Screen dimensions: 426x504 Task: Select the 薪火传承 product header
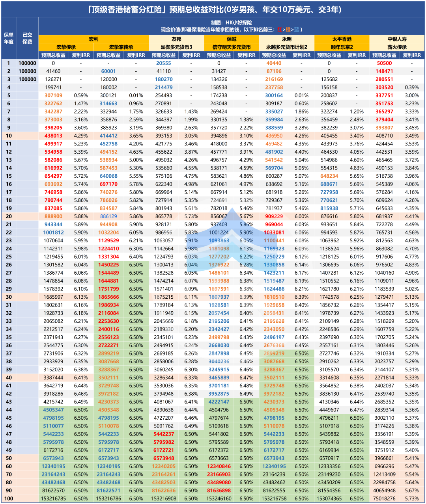point(397,47)
